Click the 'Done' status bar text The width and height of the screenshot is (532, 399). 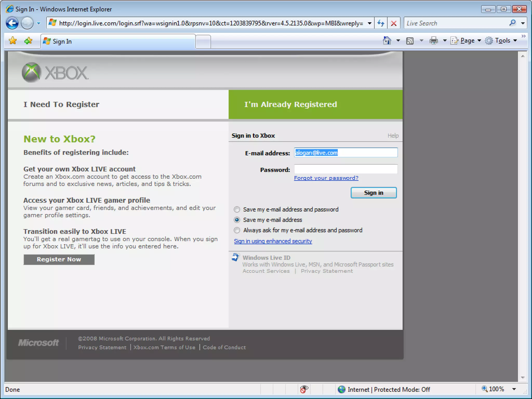point(12,389)
